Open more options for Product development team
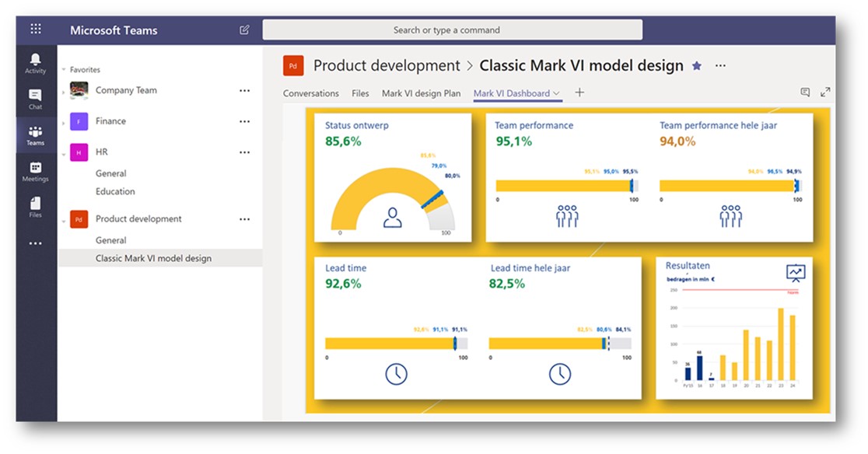The image size is (868, 454). (x=245, y=219)
